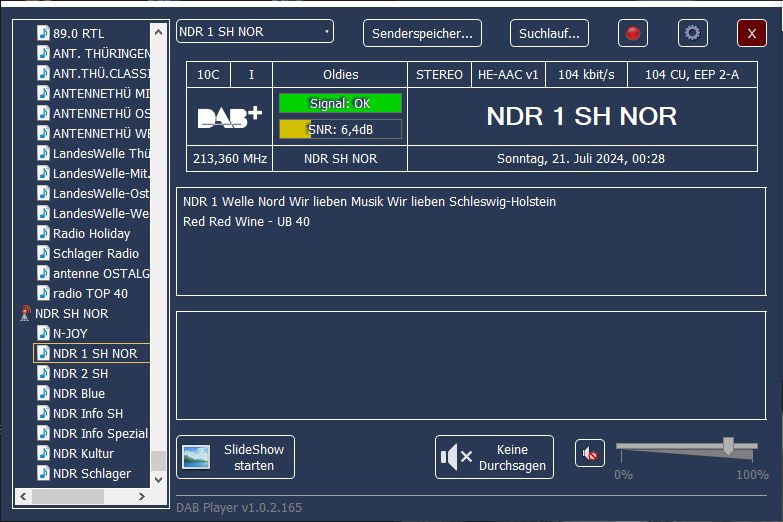The width and height of the screenshot is (783, 522).
Task: Open the Senderspeicher... station memory
Action: [421, 33]
